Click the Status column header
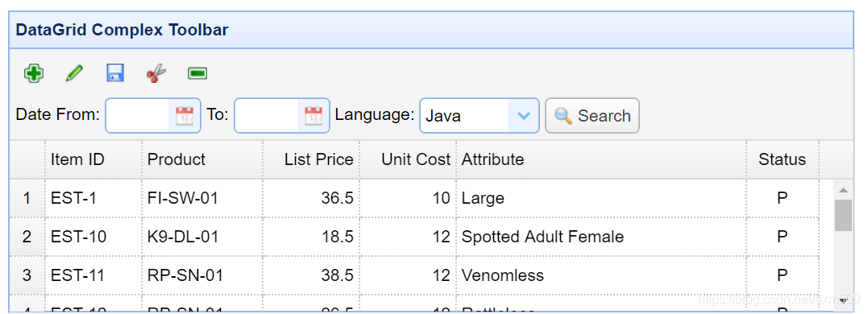 (783, 159)
